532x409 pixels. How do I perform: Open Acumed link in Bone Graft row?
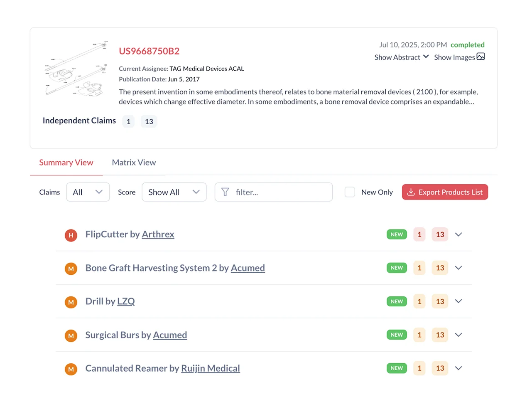[248, 268]
